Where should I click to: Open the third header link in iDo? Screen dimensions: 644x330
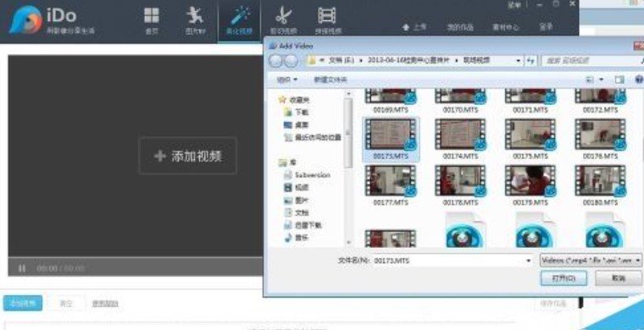[506, 27]
